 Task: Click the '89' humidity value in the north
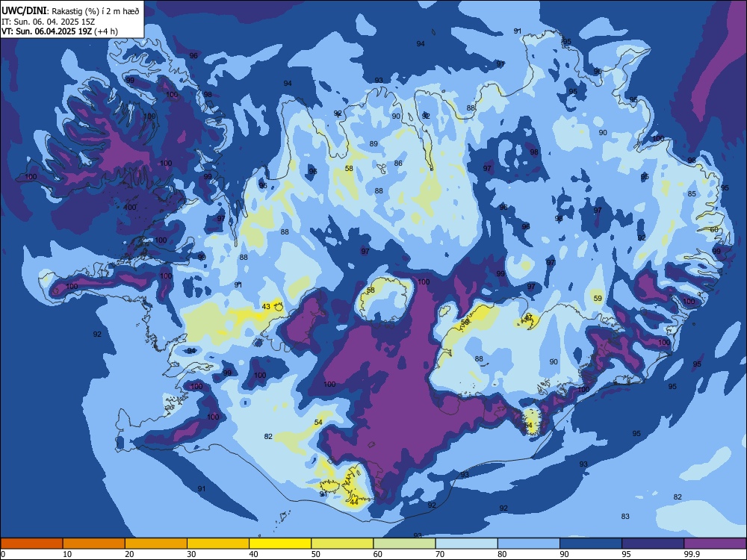point(373,143)
